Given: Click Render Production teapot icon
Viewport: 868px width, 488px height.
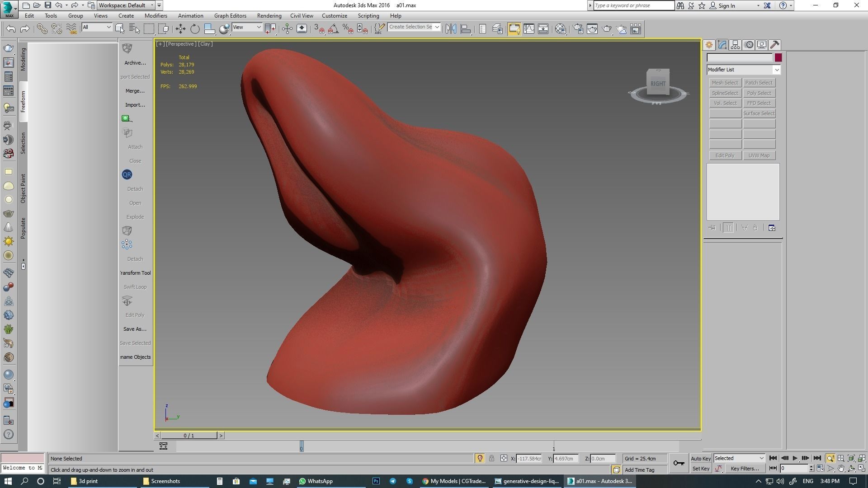Looking at the screenshot, I should (607, 29).
